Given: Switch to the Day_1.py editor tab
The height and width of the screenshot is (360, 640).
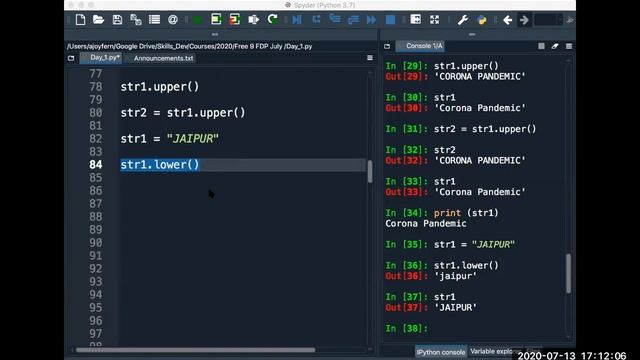Looking at the screenshot, I should [x=101, y=58].
